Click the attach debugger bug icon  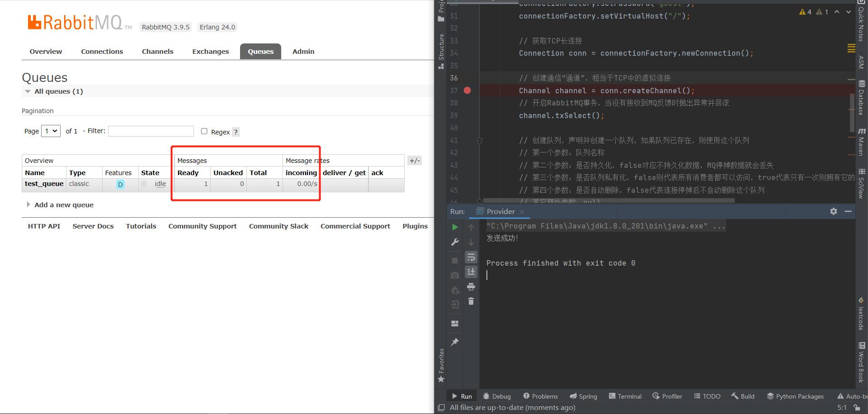pos(455,290)
